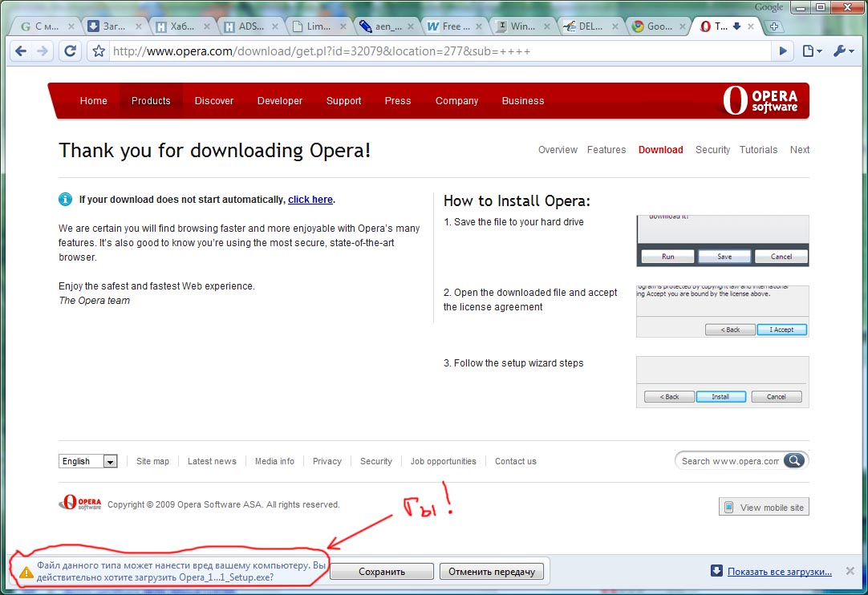868x595 pixels.
Task: Open the Home menu item
Action: (94, 101)
